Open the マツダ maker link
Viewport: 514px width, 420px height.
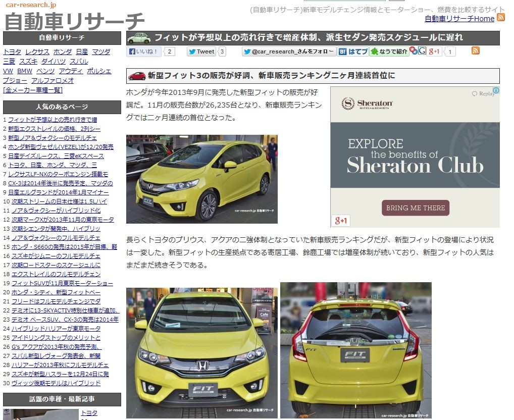pos(101,52)
